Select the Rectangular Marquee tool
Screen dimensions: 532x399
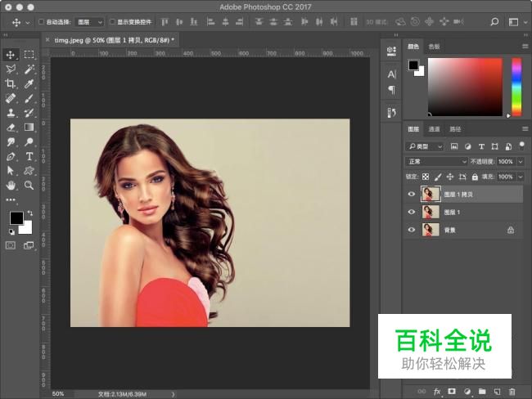(29, 54)
